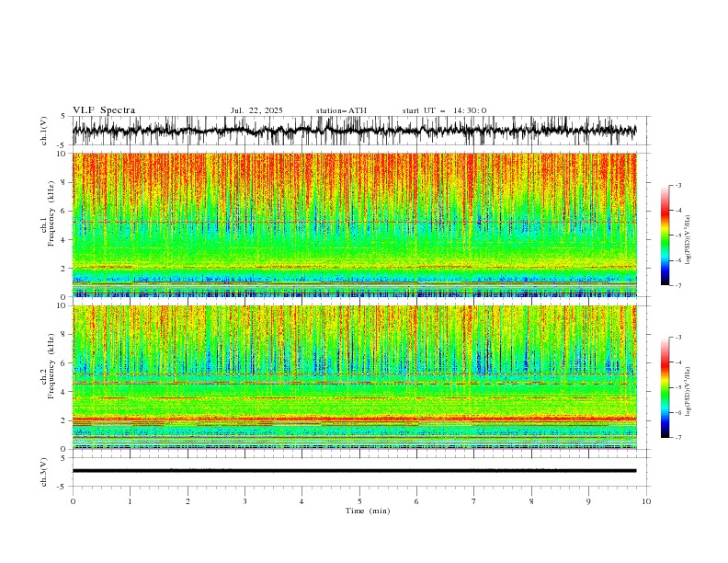The width and height of the screenshot is (728, 563).
Task: Click the "-5" tick on ch.1 colorbar
Action: pos(678,236)
